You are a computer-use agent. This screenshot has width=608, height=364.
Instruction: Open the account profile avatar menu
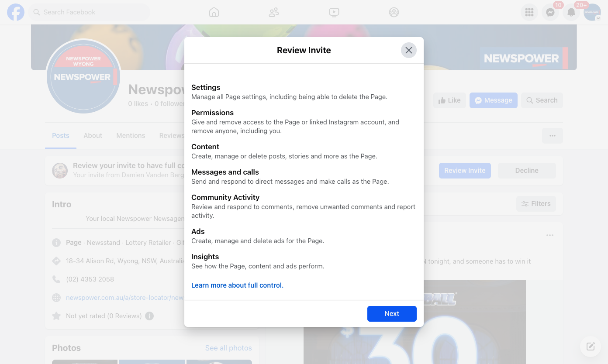[592, 12]
